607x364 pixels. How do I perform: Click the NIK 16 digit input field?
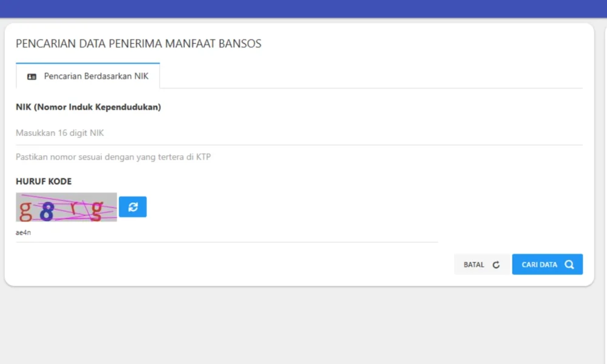pyautogui.click(x=299, y=133)
